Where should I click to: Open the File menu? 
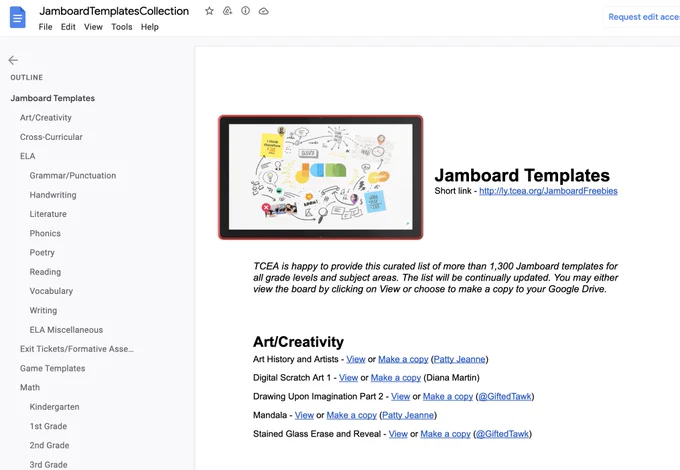[45, 27]
